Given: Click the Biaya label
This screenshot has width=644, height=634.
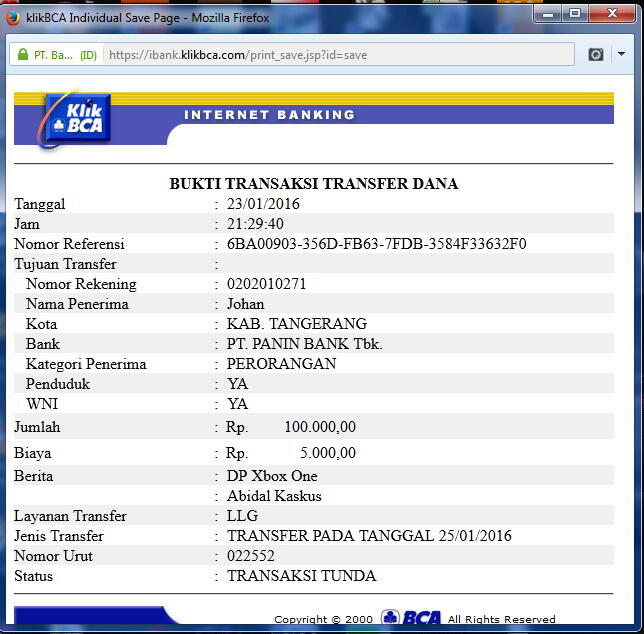Looking at the screenshot, I should (33, 453).
